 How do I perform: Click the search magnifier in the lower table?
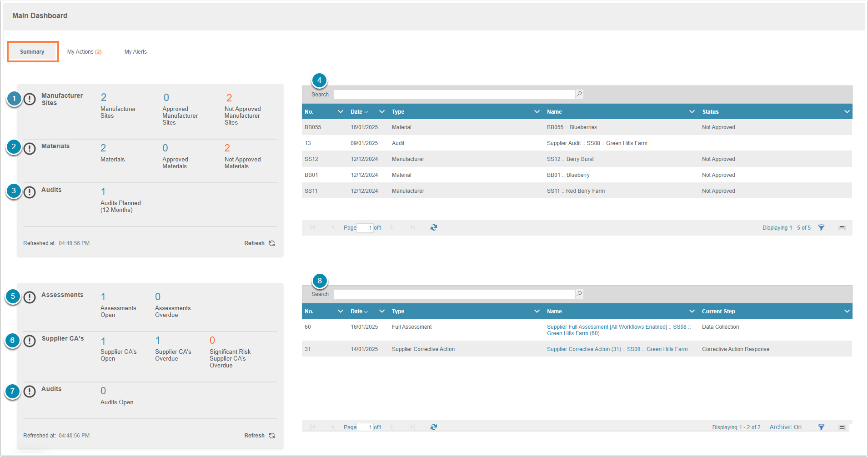(x=579, y=294)
